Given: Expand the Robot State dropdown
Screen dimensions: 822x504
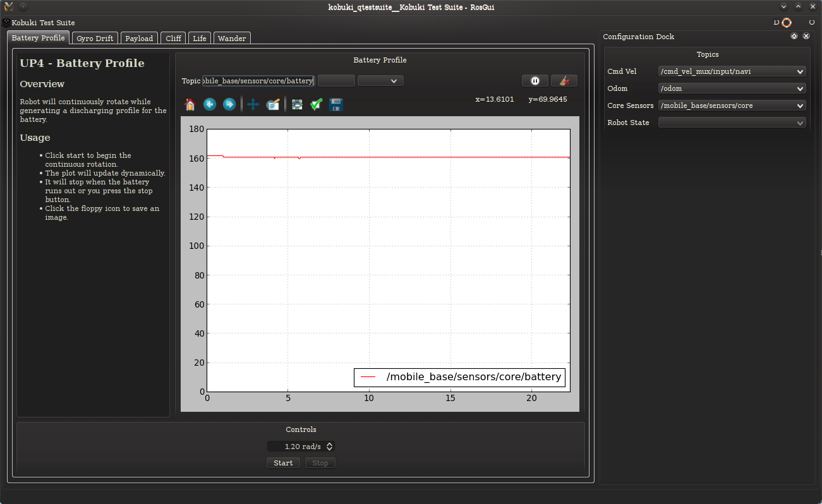Looking at the screenshot, I should click(x=732, y=123).
